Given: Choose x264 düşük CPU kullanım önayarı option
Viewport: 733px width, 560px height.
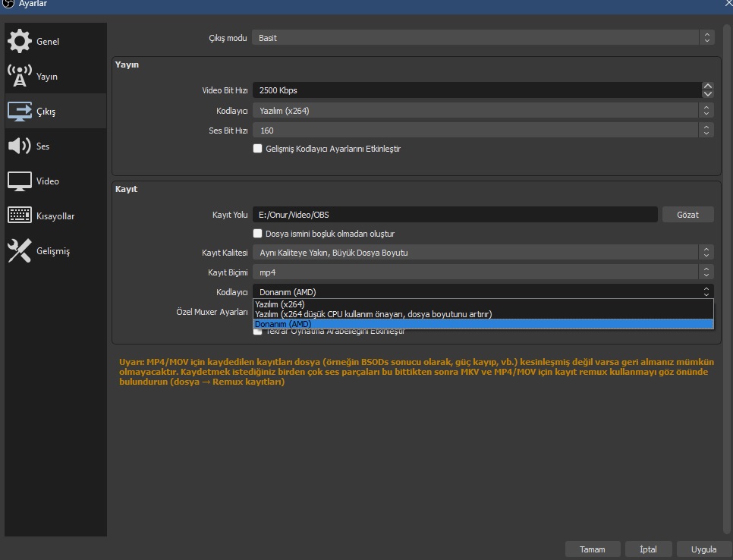Looking at the screenshot, I should 483,314.
